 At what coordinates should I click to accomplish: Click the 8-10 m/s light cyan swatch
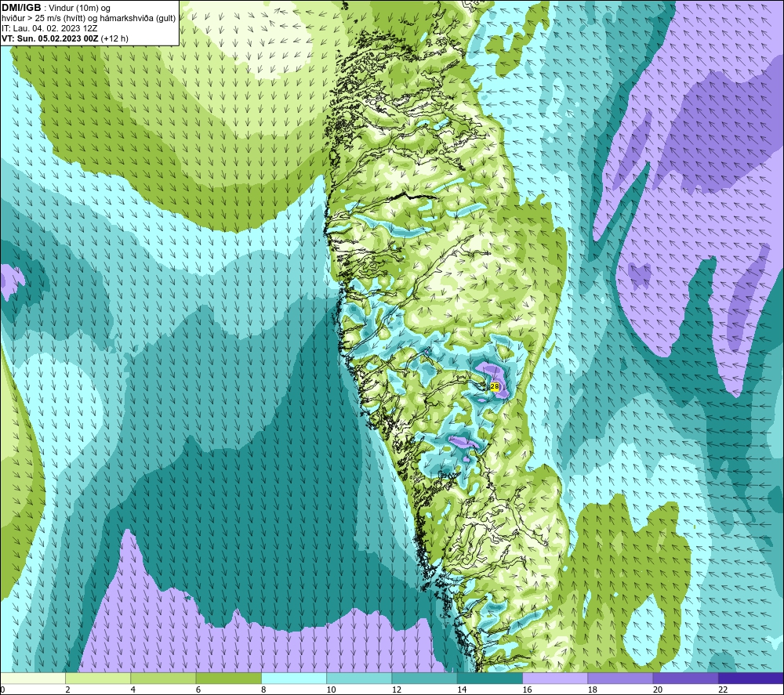click(294, 678)
